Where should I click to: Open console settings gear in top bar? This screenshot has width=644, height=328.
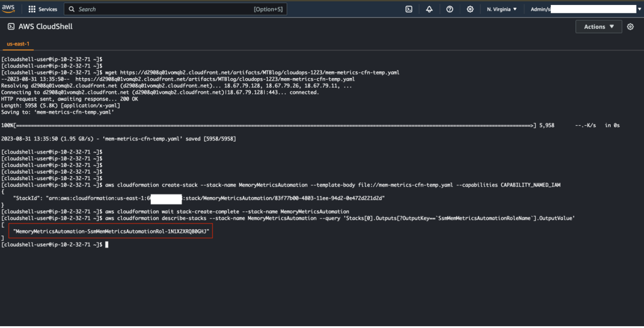[470, 9]
